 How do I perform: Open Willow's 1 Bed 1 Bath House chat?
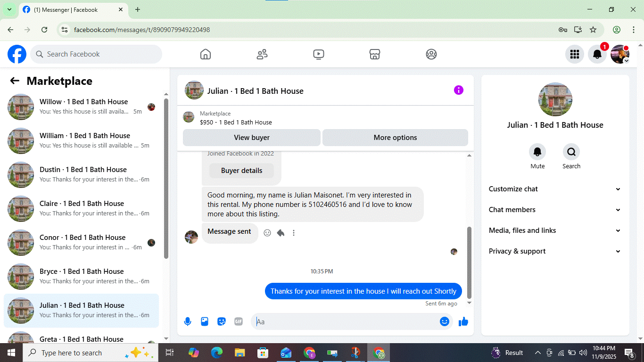click(82, 107)
